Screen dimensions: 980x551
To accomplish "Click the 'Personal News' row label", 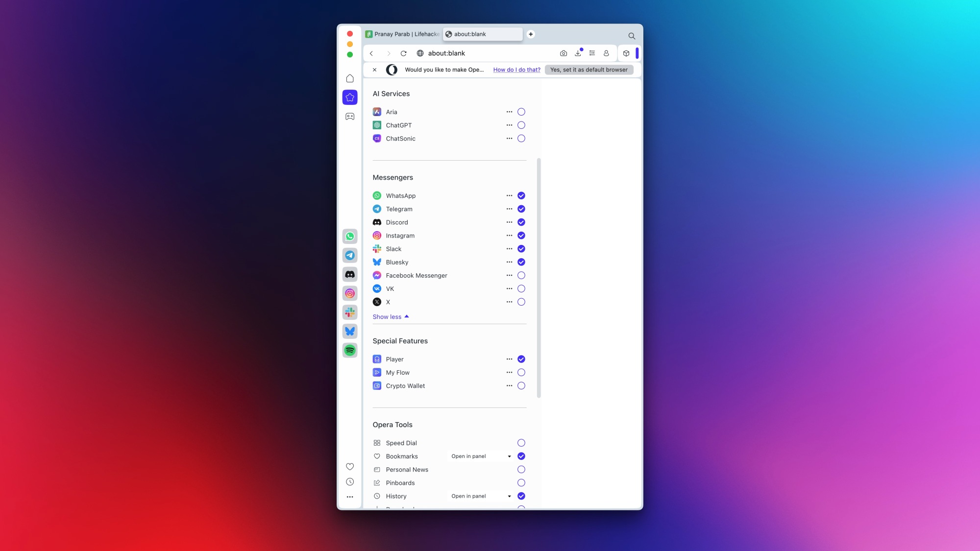I will click(407, 470).
